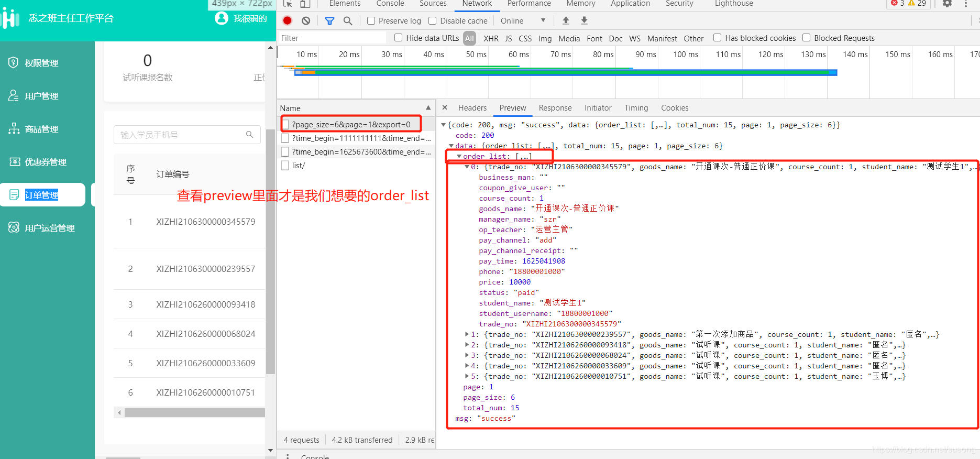The width and height of the screenshot is (980, 459).
Task: Click the export HAR download arrow
Action: click(x=584, y=20)
